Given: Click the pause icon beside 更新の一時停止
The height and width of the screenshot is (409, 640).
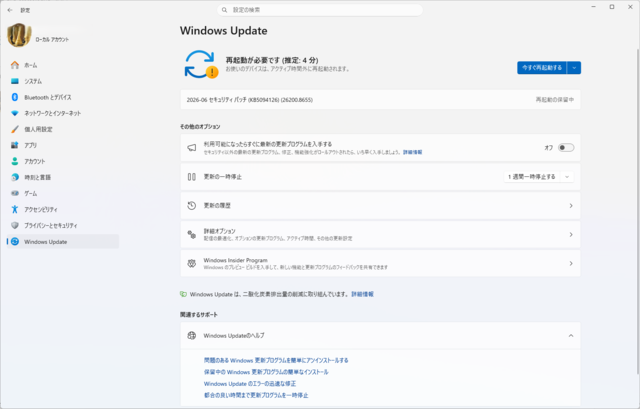Looking at the screenshot, I should tap(191, 177).
